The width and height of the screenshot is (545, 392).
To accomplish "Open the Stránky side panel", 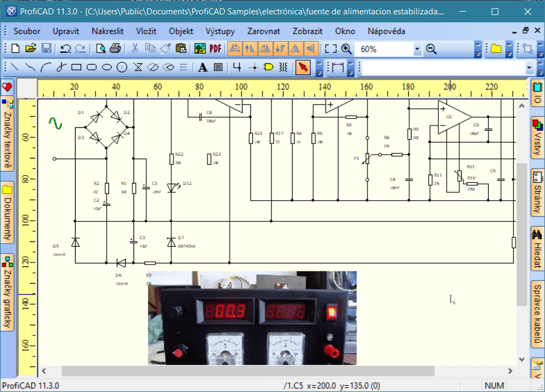I will click(537, 192).
